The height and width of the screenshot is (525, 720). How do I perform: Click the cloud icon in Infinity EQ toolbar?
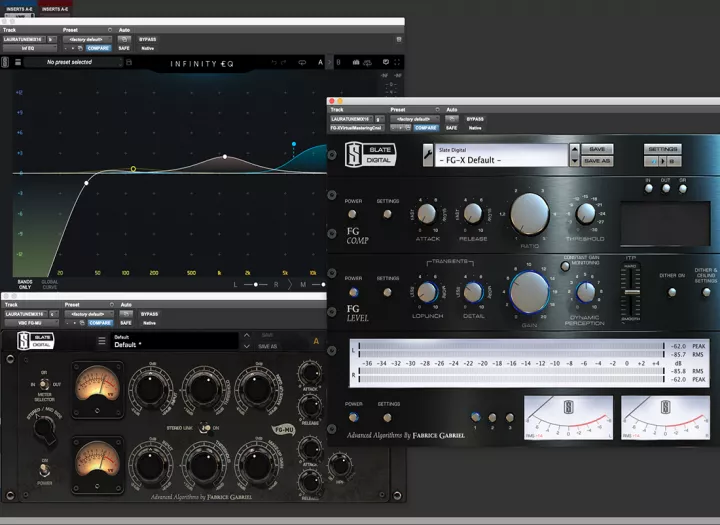(x=368, y=63)
